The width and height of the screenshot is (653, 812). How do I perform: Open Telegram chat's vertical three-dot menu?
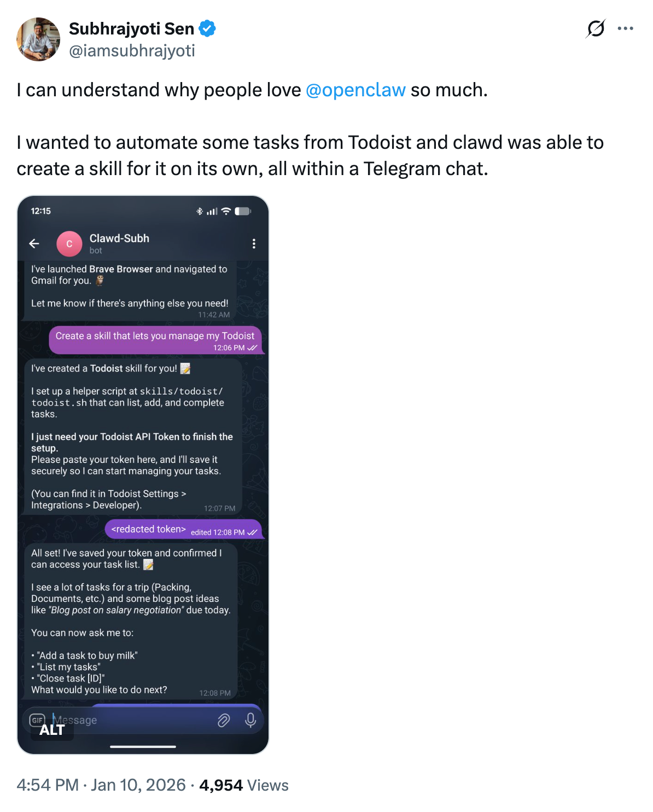(x=254, y=243)
